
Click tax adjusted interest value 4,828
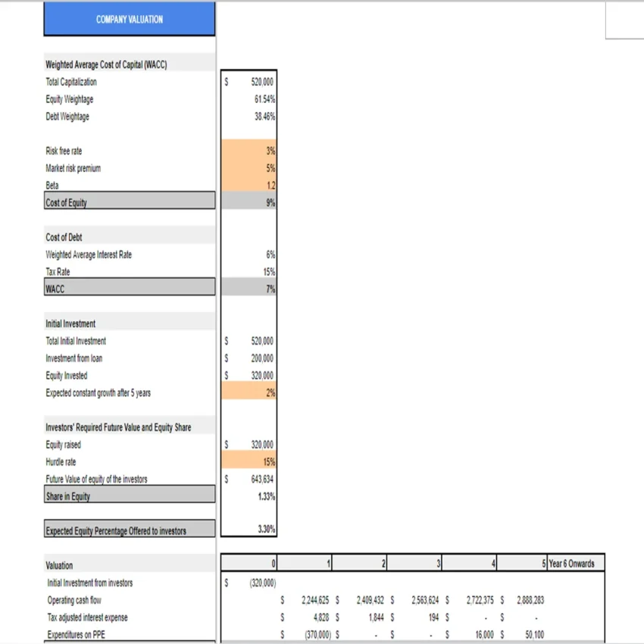tap(321, 617)
